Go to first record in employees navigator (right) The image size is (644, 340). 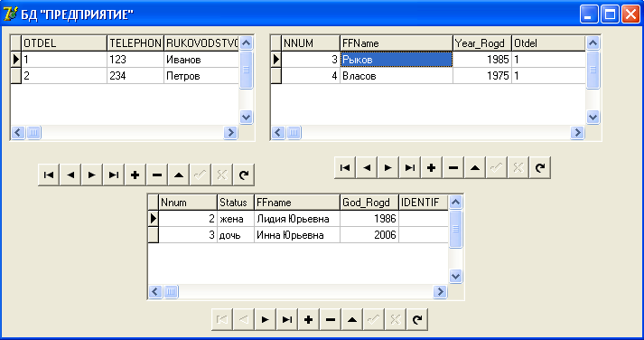pos(345,167)
